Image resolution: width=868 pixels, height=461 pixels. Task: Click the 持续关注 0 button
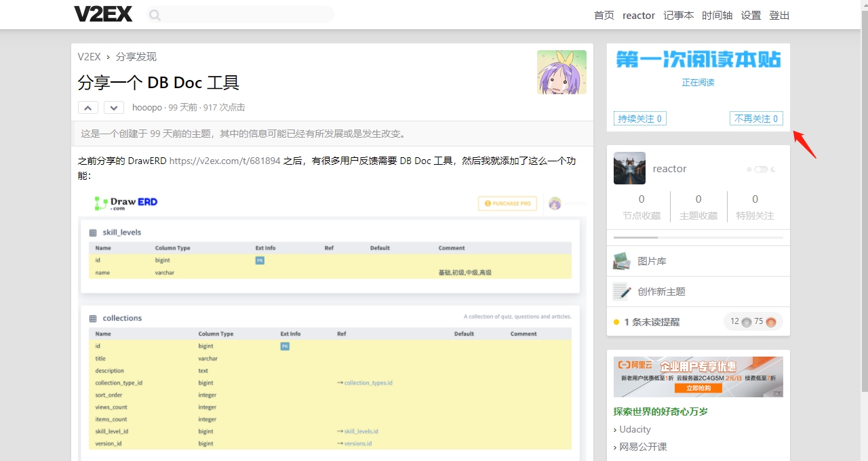[x=639, y=117]
